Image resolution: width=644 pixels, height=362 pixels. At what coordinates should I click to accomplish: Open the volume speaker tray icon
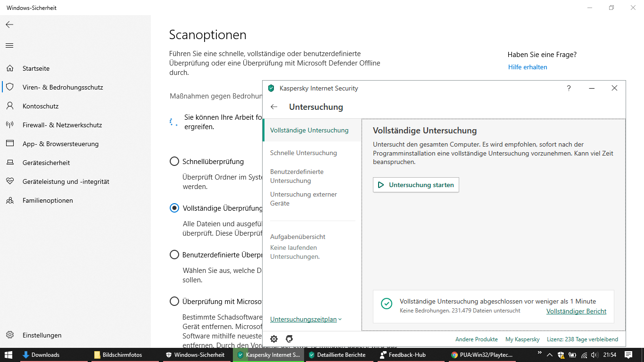[x=594, y=355]
